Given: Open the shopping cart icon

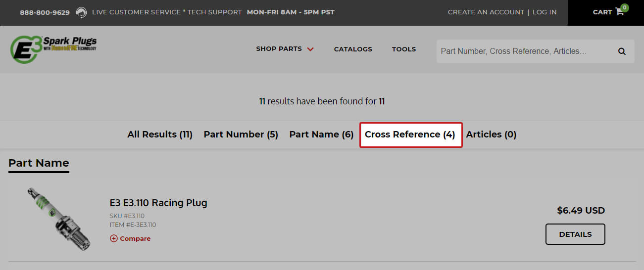Looking at the screenshot, I should click(x=620, y=12).
